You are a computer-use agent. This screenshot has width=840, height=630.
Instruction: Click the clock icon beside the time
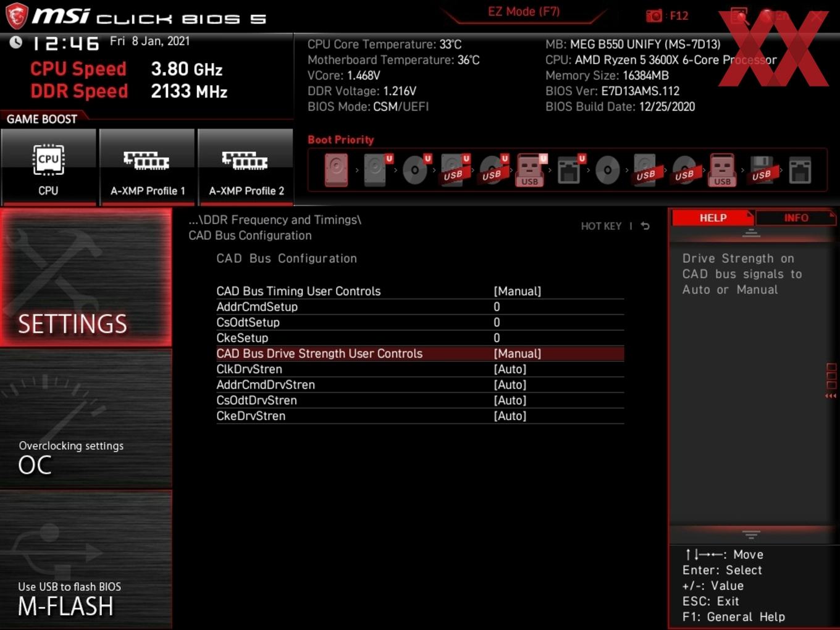point(16,42)
